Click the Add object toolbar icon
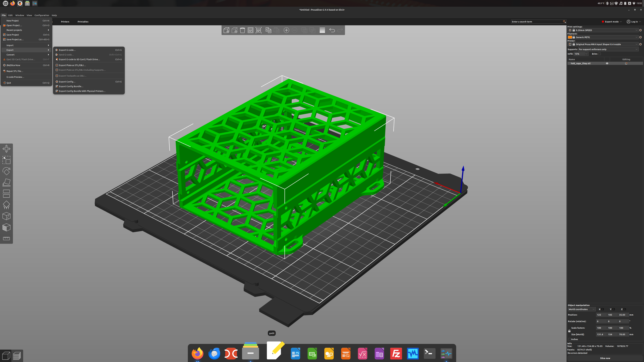This screenshot has width=644, height=362. pyautogui.click(x=226, y=30)
